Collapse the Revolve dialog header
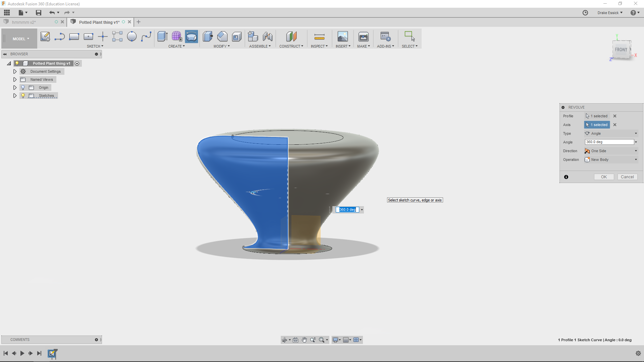Viewport: 644px width, 362px height. (x=563, y=107)
